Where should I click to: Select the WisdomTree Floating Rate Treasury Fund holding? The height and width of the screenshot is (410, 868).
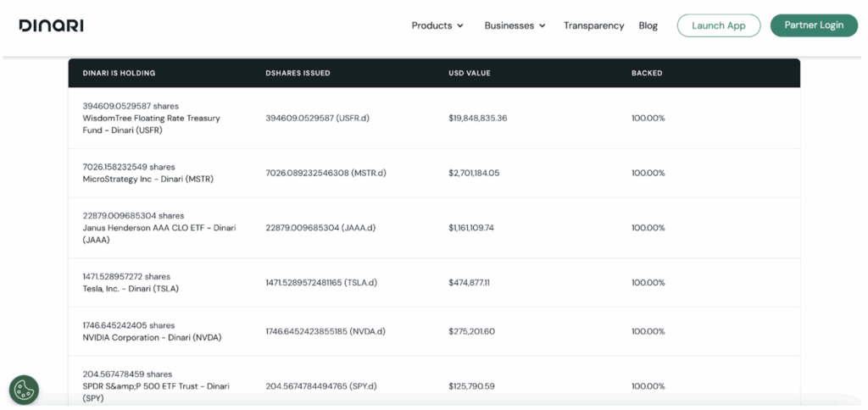click(151, 119)
